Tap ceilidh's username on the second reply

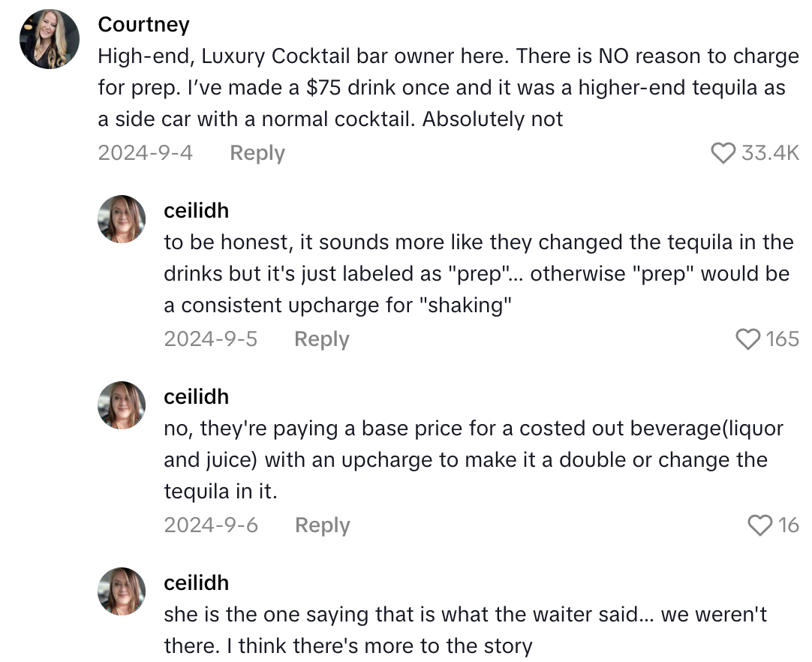[196, 396]
